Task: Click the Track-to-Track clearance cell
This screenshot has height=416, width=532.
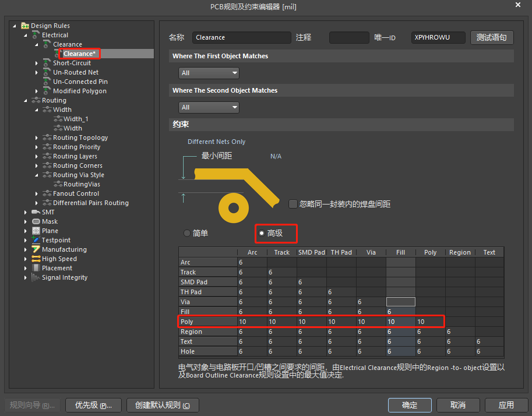Action: point(281,272)
